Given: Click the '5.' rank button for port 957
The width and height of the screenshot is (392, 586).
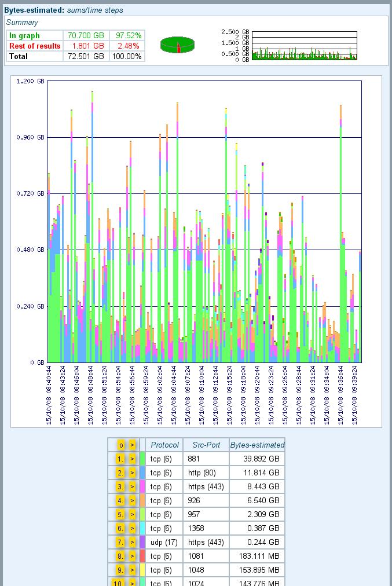Looking at the screenshot, I should click(x=120, y=515).
